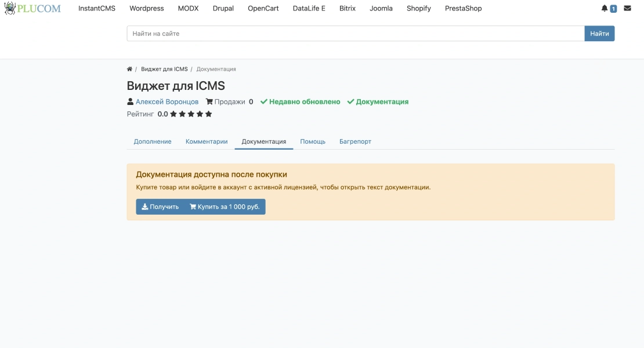Open MODX category

188,8
